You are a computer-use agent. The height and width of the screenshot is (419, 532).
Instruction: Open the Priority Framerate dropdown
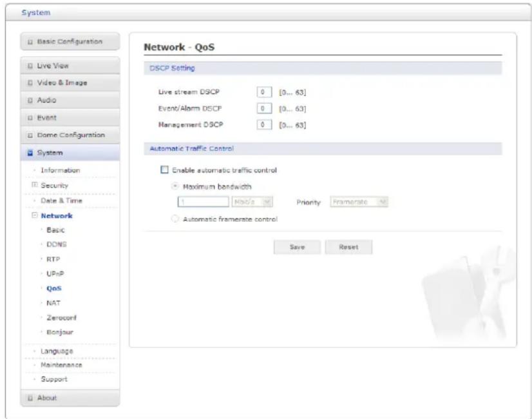pyautogui.click(x=359, y=202)
